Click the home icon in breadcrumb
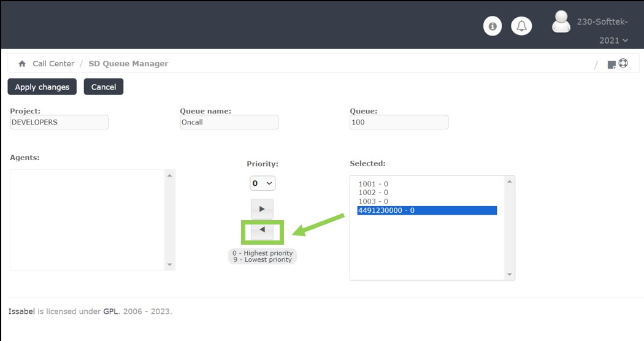 [x=22, y=64]
